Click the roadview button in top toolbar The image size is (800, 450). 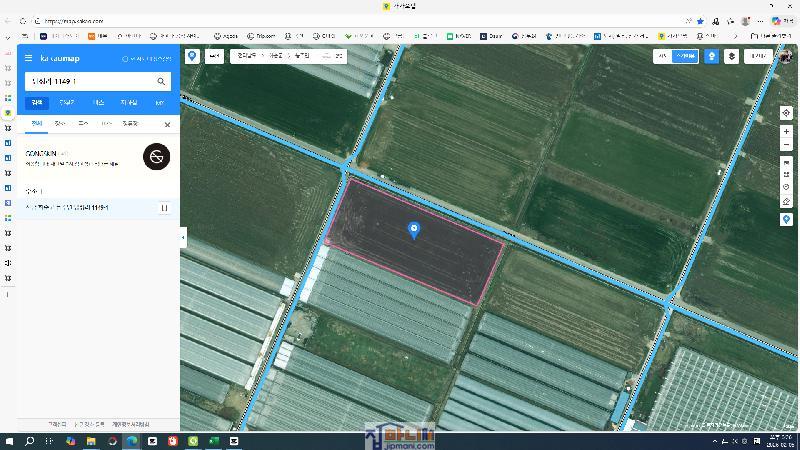[x=711, y=57]
